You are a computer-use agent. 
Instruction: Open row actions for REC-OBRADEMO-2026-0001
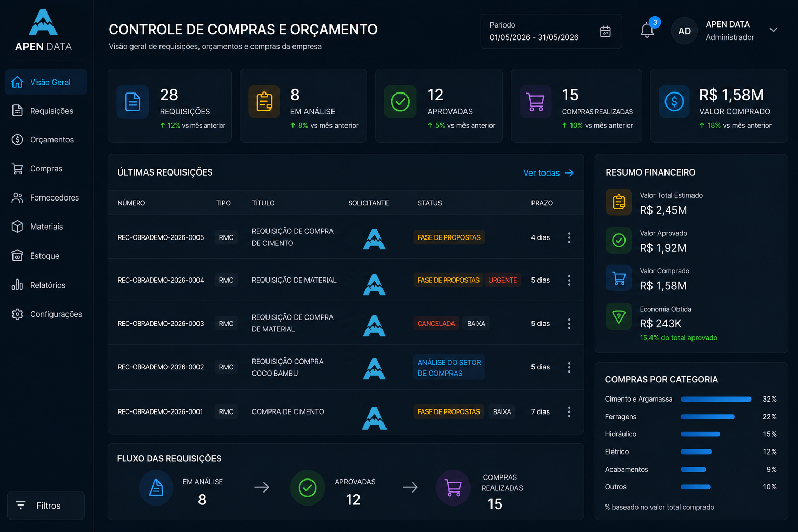click(x=569, y=412)
